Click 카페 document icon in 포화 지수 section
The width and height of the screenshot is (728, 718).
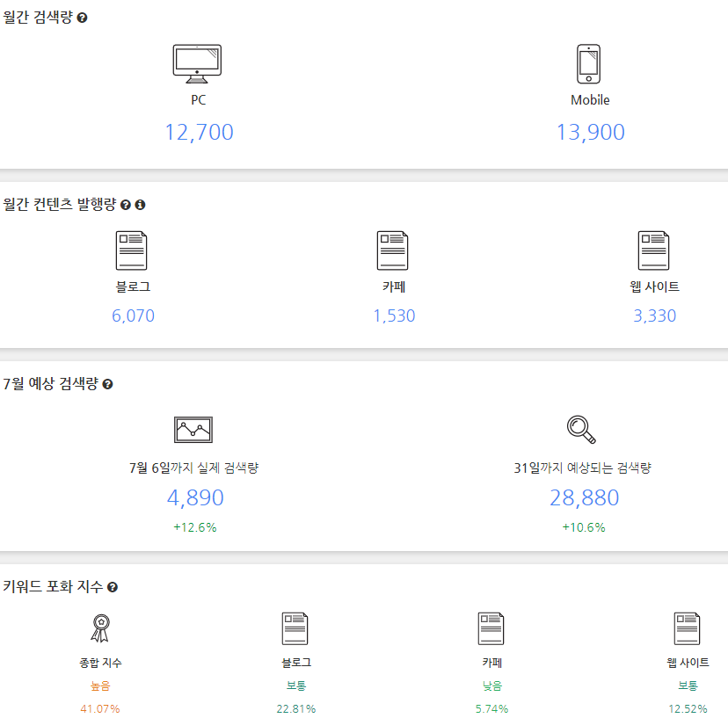(x=491, y=628)
